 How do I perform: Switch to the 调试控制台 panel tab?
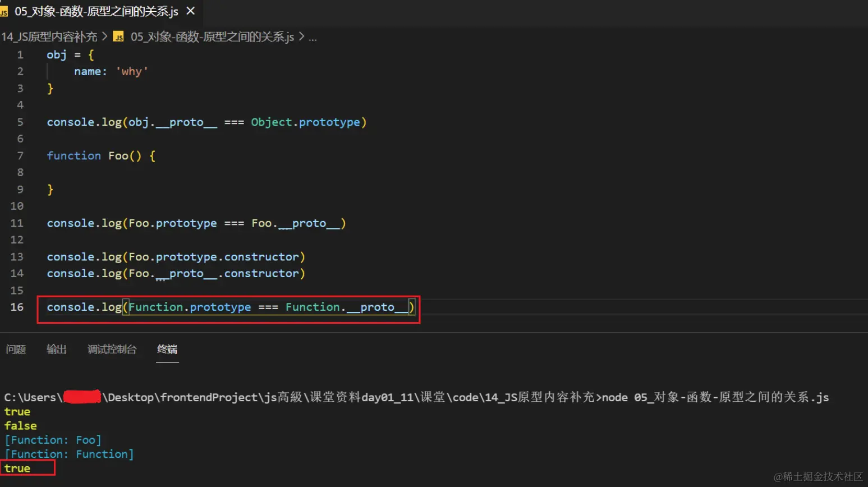tap(112, 350)
